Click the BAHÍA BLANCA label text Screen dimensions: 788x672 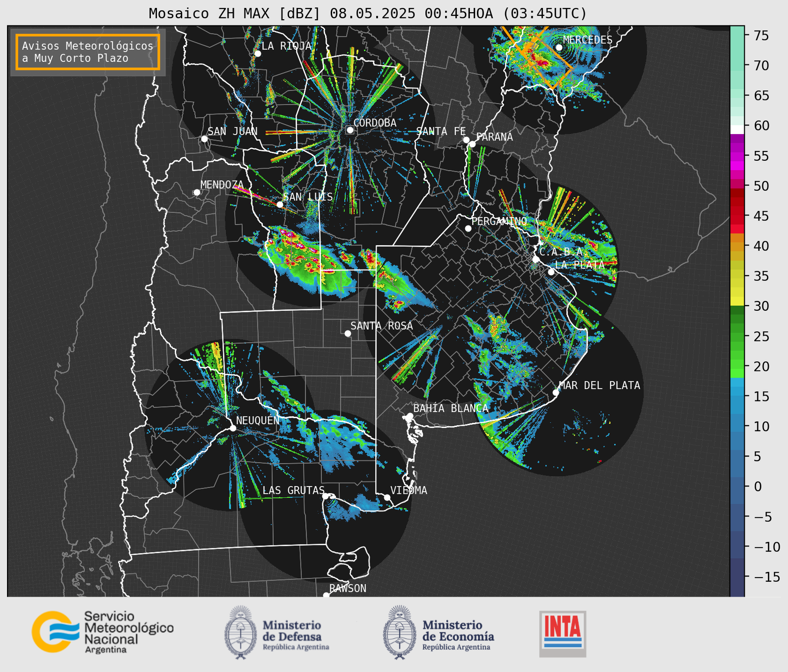coord(451,408)
